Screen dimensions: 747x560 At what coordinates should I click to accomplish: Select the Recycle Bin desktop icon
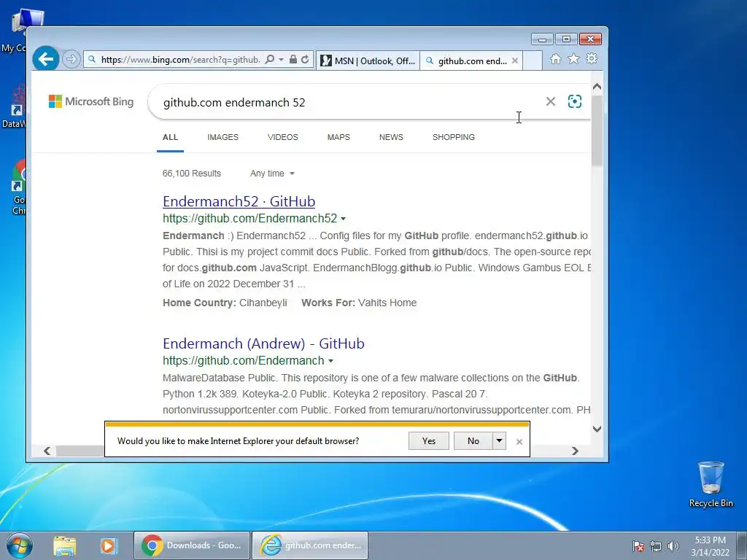point(711,485)
